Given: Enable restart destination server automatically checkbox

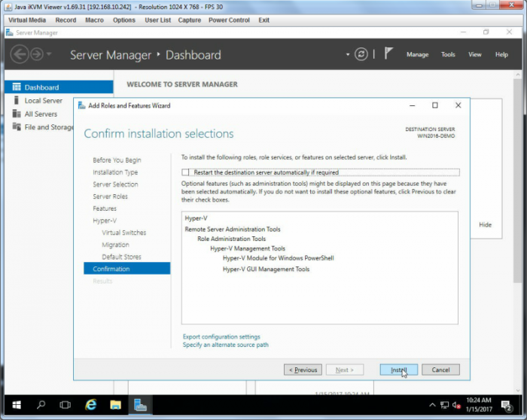Looking at the screenshot, I should [x=185, y=172].
